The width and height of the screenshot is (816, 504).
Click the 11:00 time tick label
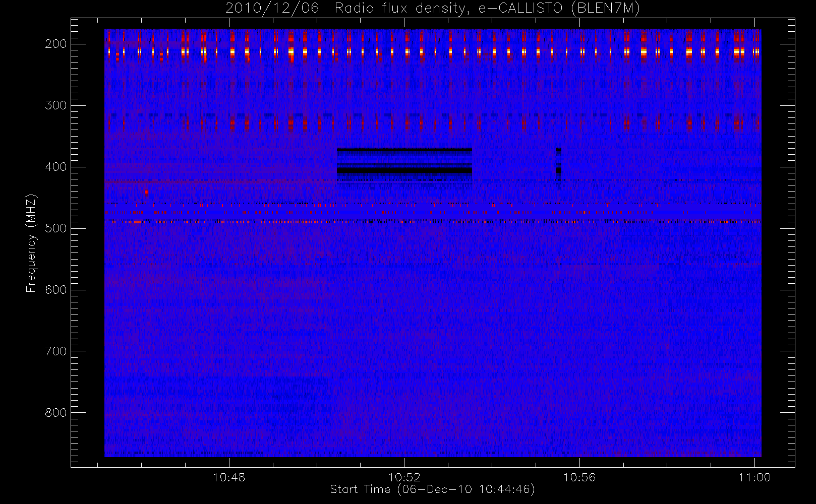(754, 477)
